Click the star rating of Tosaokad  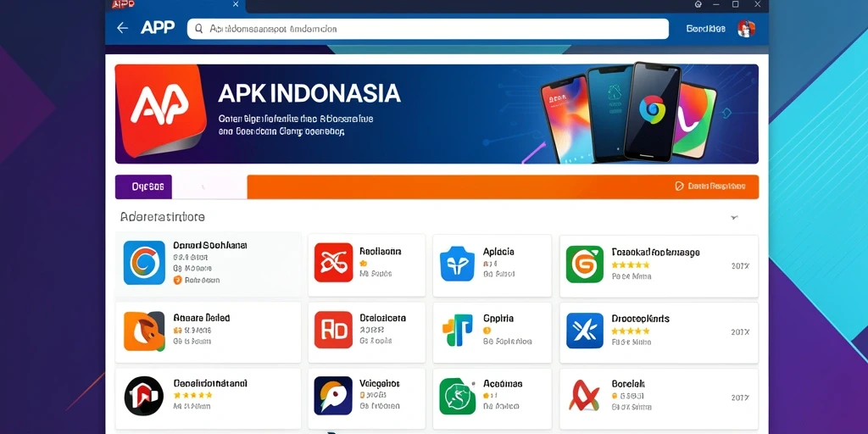(x=630, y=265)
